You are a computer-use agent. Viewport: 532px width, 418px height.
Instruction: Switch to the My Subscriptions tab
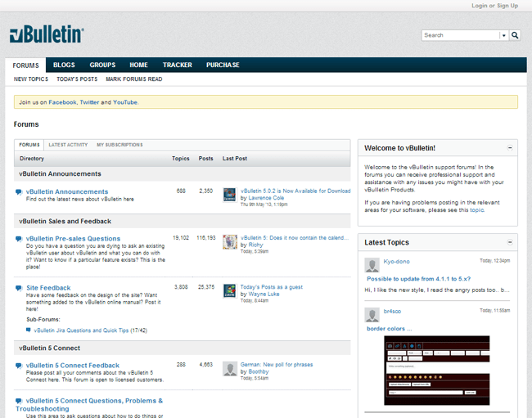pyautogui.click(x=119, y=145)
